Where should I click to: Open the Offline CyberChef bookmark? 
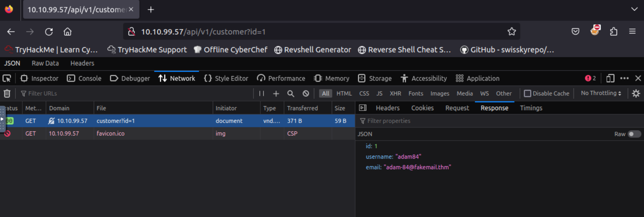click(231, 50)
